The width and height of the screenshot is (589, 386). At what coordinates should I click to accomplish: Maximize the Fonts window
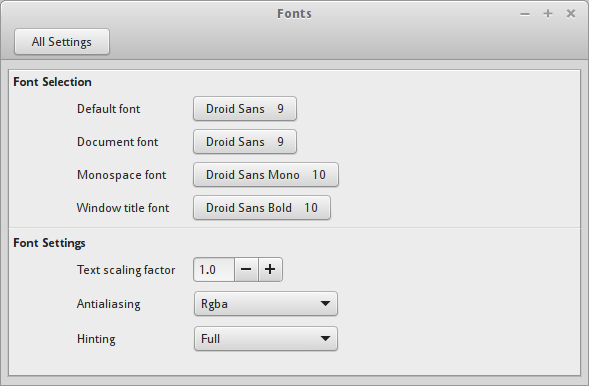coord(548,14)
